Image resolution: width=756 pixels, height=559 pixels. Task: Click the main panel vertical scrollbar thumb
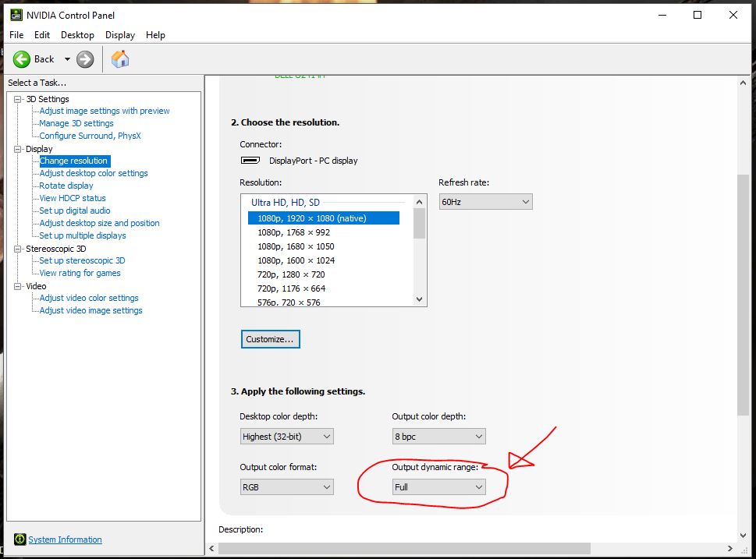[743, 295]
